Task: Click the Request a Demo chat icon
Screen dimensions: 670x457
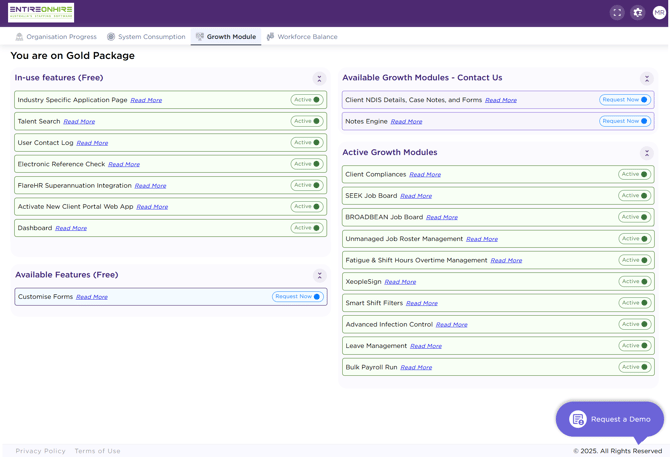Action: point(578,419)
